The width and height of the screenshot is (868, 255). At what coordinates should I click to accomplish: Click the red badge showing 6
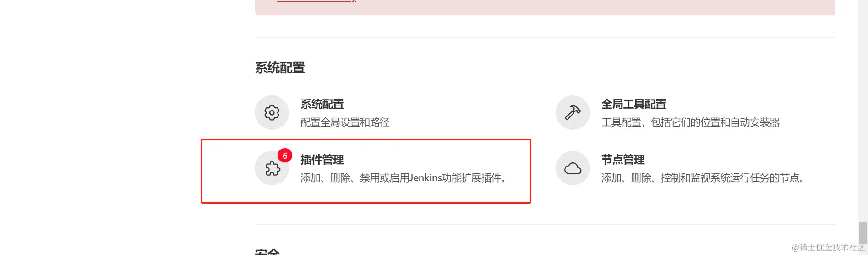[285, 155]
